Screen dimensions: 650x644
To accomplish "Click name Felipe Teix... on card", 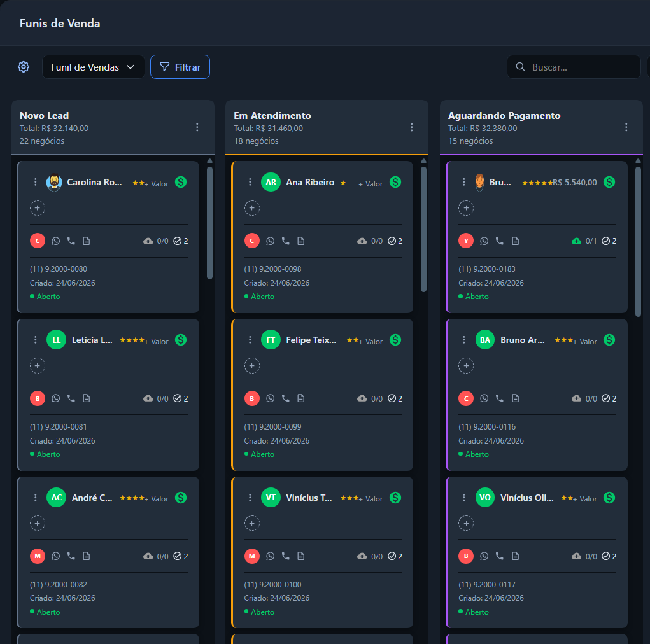I will pos(311,340).
